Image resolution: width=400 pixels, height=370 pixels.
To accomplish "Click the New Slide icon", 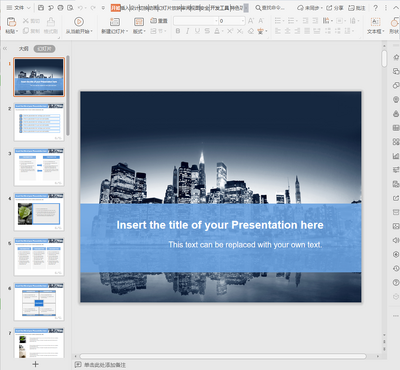I will 115,22.
